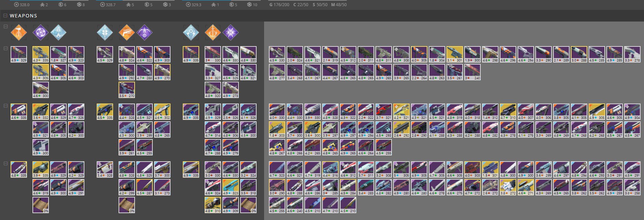Open weapon tile rated 3.9 power 261
This screenshot has width=644, height=220.
point(127,147)
